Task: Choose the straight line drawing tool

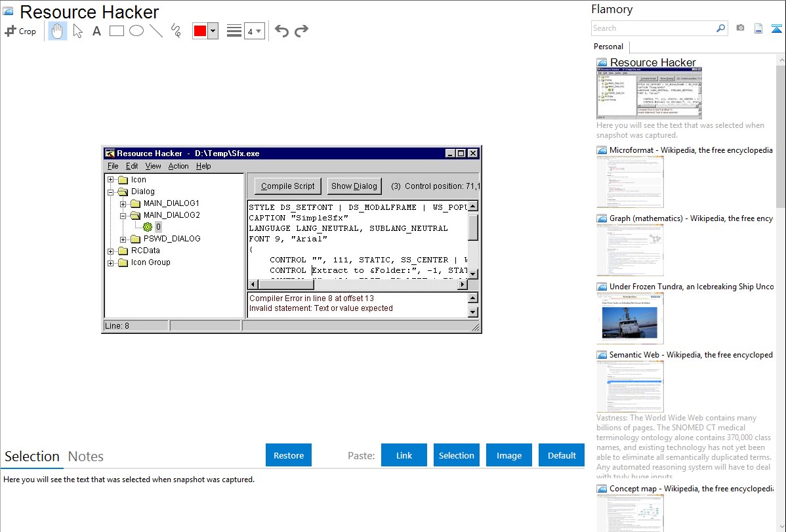Action: pos(156,31)
